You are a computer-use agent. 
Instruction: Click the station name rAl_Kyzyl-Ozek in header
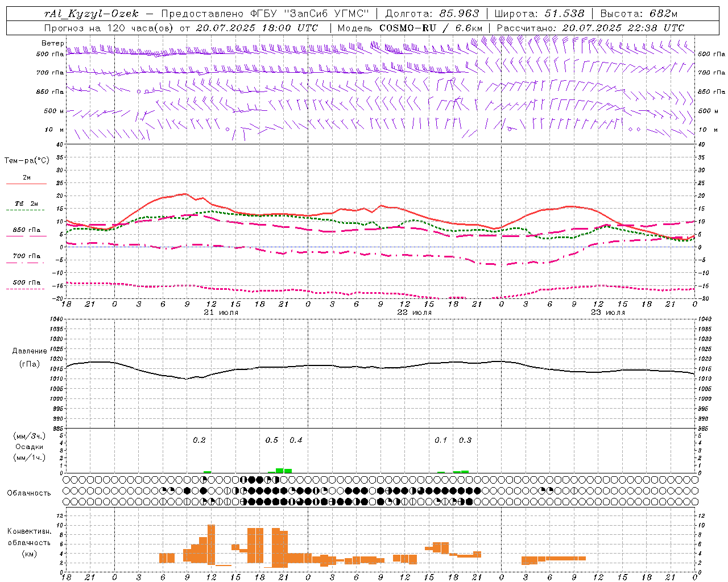[91, 14]
